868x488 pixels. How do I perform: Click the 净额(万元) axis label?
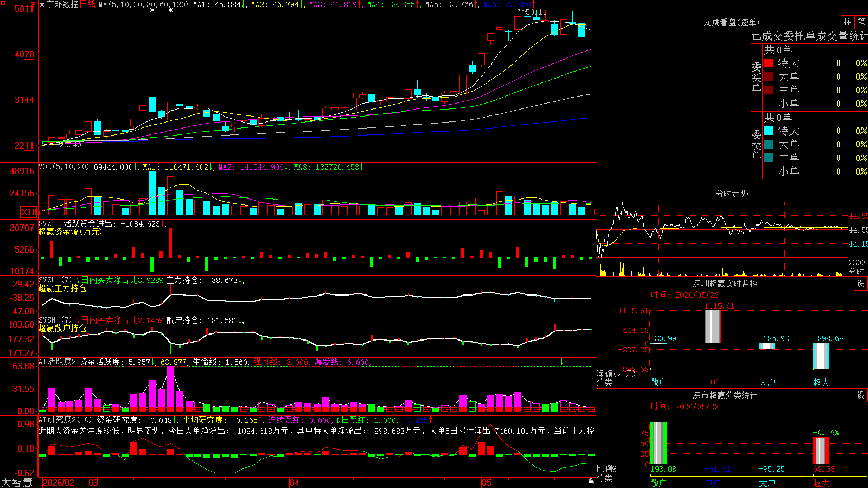pyautogui.click(x=616, y=374)
